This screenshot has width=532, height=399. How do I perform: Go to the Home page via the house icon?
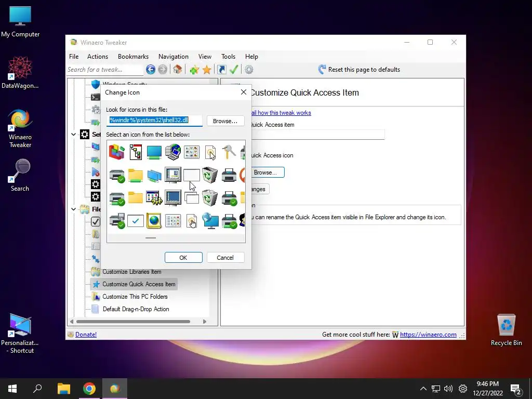(x=177, y=70)
